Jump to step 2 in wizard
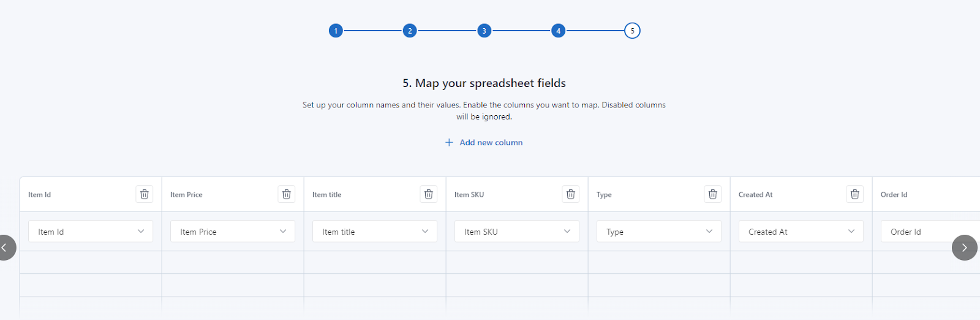The height and width of the screenshot is (320, 980). coord(410,31)
